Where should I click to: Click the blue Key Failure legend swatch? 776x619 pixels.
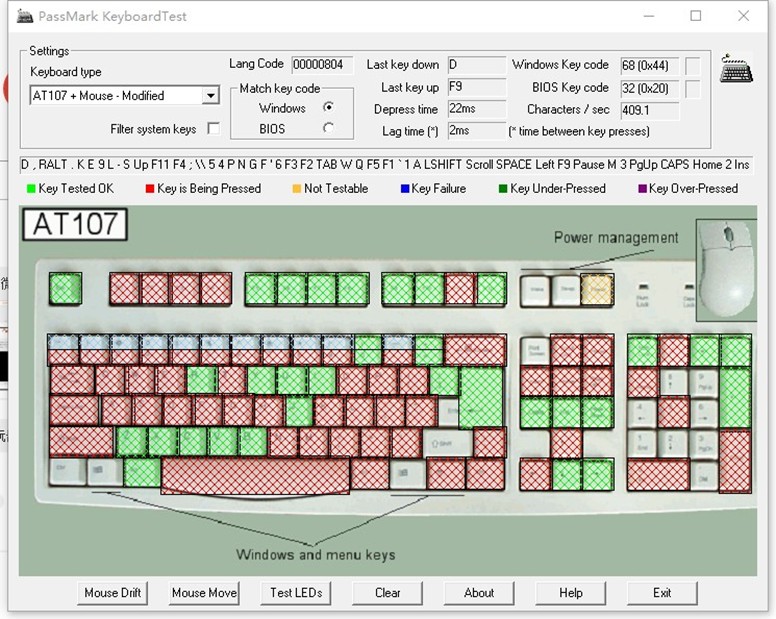405,189
